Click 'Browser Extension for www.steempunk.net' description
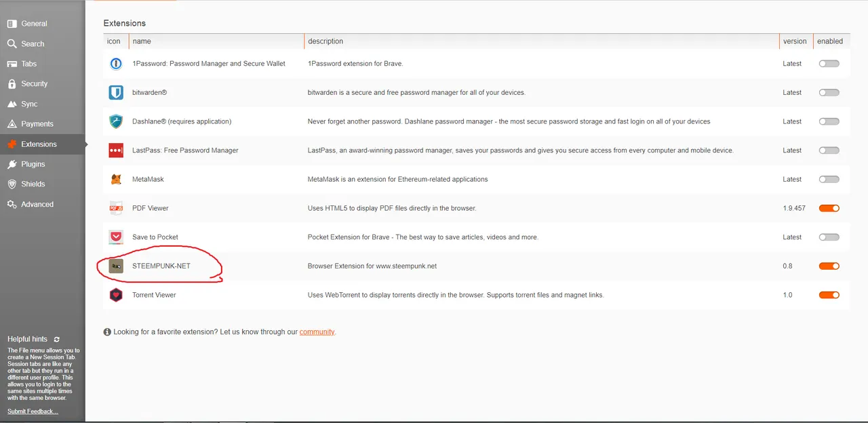 [x=372, y=266]
